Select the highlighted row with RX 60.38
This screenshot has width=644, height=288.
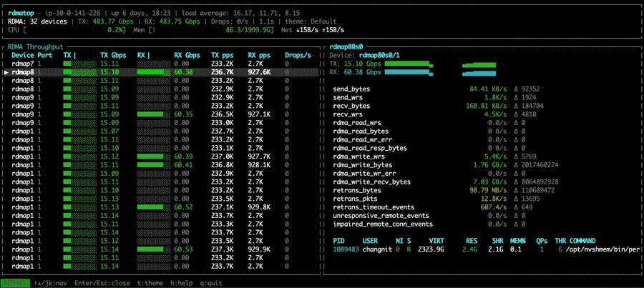[160, 72]
